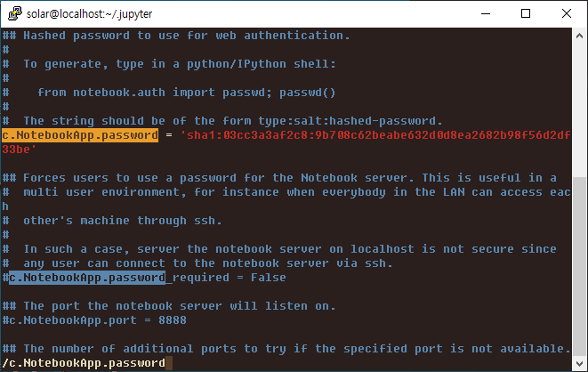The height and width of the screenshot is (372, 588).
Task: Close the PuTTY terminal window
Action: click(x=567, y=14)
